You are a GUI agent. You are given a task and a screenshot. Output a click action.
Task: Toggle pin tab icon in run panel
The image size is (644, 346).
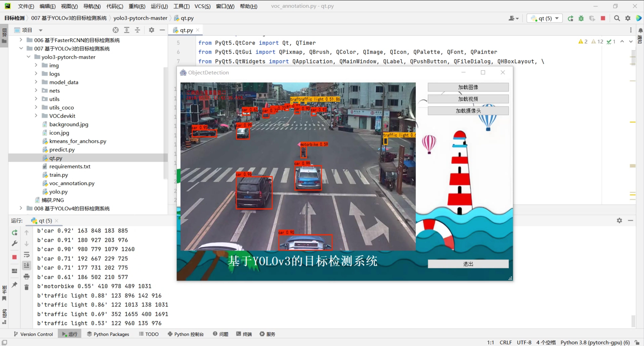[x=15, y=285]
